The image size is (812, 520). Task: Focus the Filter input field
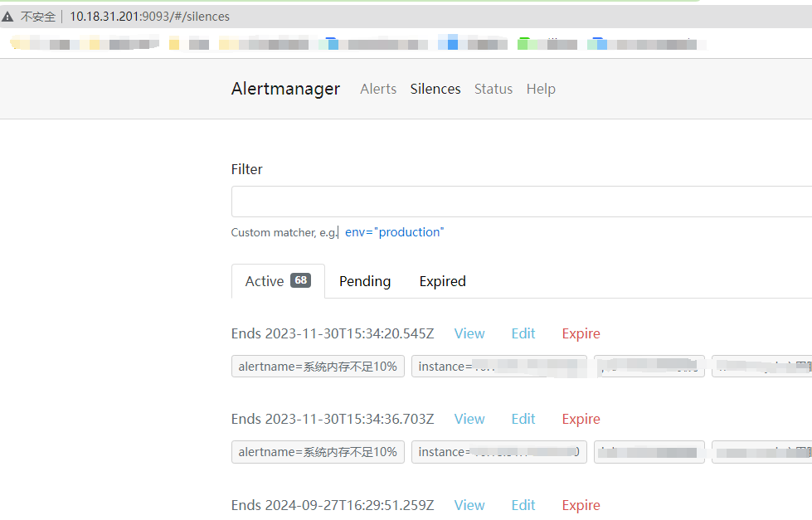pos(522,202)
